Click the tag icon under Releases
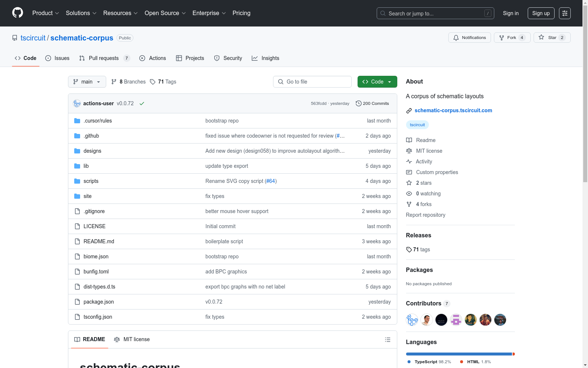This screenshot has width=588, height=368. pos(409,250)
